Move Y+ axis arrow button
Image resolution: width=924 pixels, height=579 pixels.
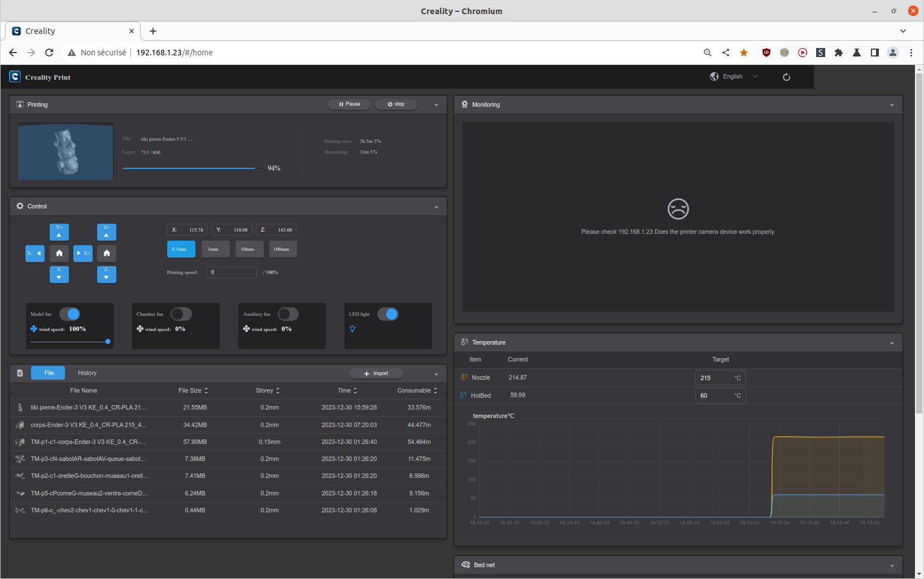59,232
